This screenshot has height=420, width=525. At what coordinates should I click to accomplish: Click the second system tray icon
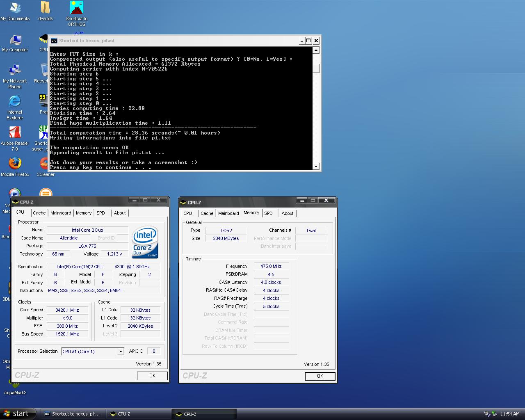pyautogui.click(x=494, y=414)
